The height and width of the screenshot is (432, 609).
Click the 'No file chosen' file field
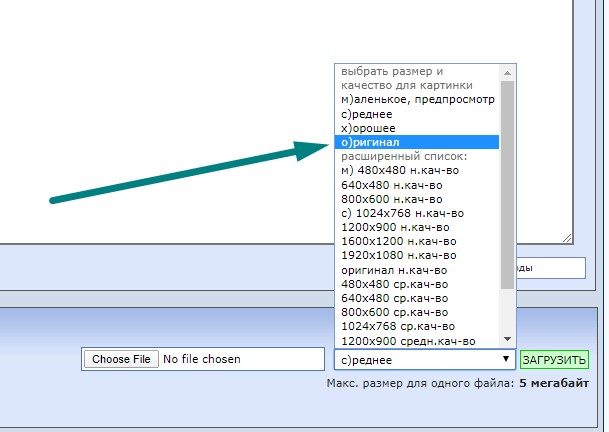pyautogui.click(x=202, y=359)
